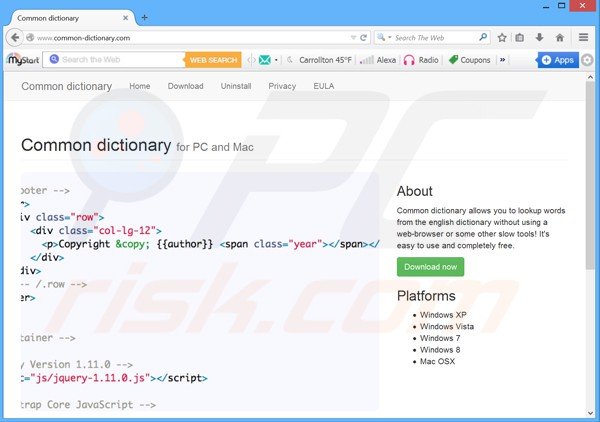Open bookmarks list clipboard icon
The width and height of the screenshot is (600, 422).
tap(519, 37)
